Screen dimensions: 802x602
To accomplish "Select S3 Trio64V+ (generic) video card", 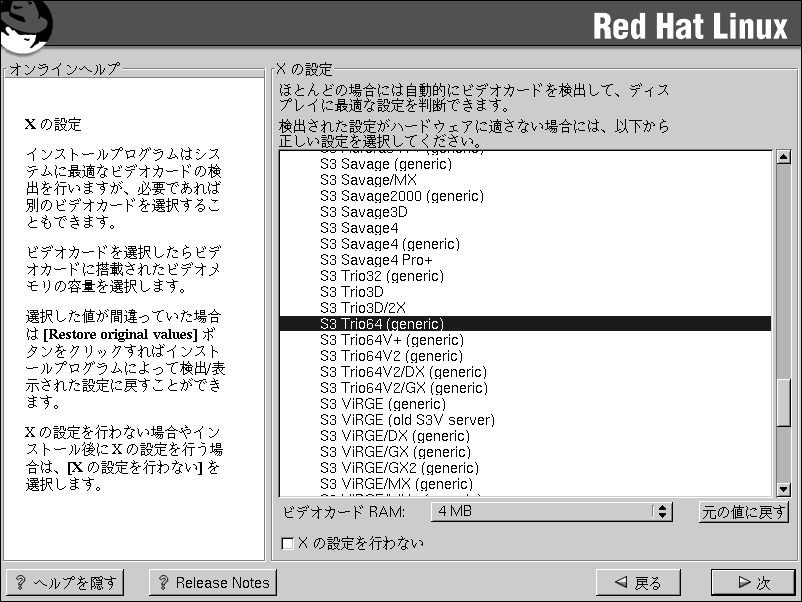I will tap(391, 340).
